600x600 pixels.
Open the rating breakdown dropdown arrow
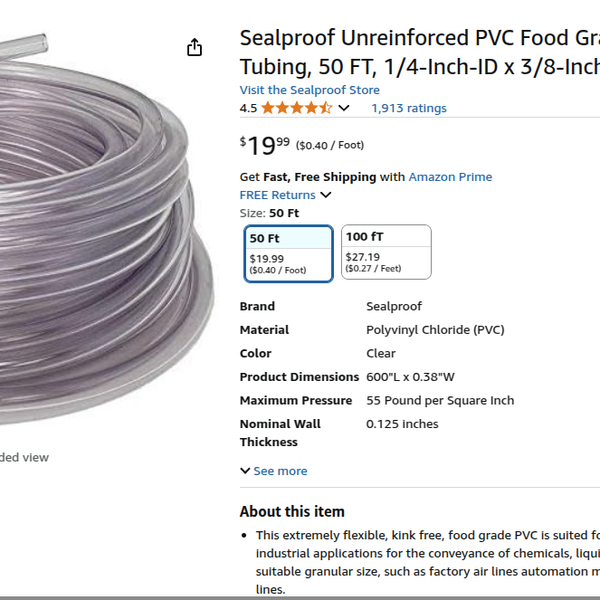pyautogui.click(x=344, y=108)
